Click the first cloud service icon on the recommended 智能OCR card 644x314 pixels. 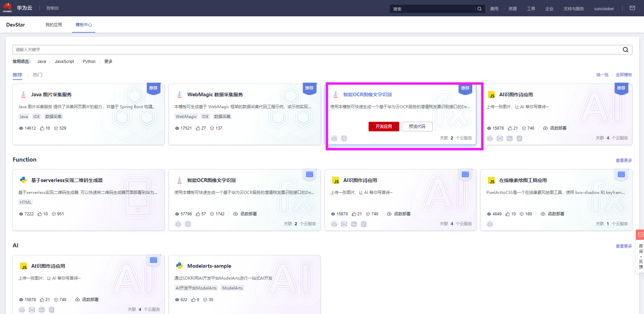pyautogui.click(x=334, y=138)
